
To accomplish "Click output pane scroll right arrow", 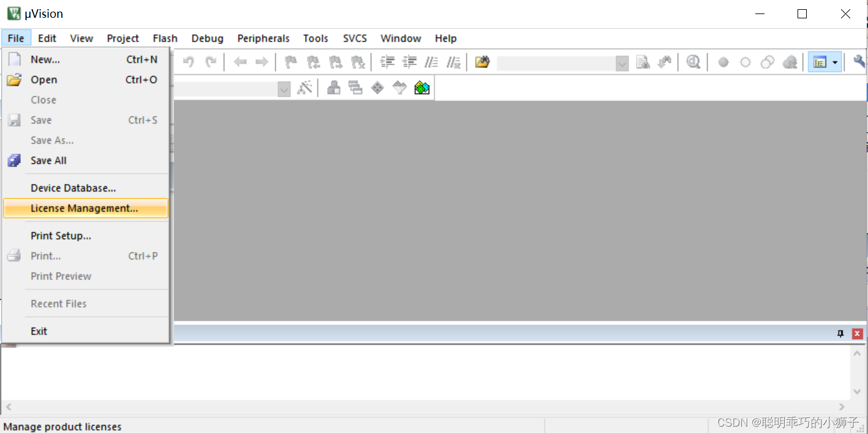I will pyautogui.click(x=842, y=406).
